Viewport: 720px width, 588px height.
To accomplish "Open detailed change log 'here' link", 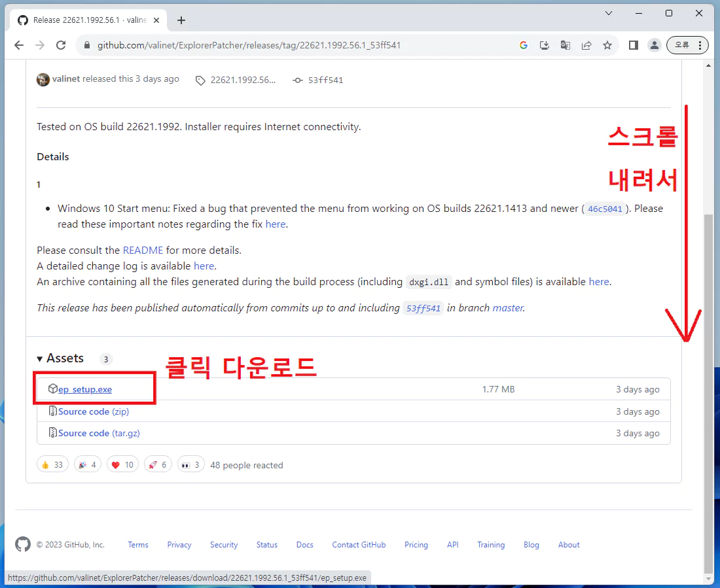I will coord(204,266).
